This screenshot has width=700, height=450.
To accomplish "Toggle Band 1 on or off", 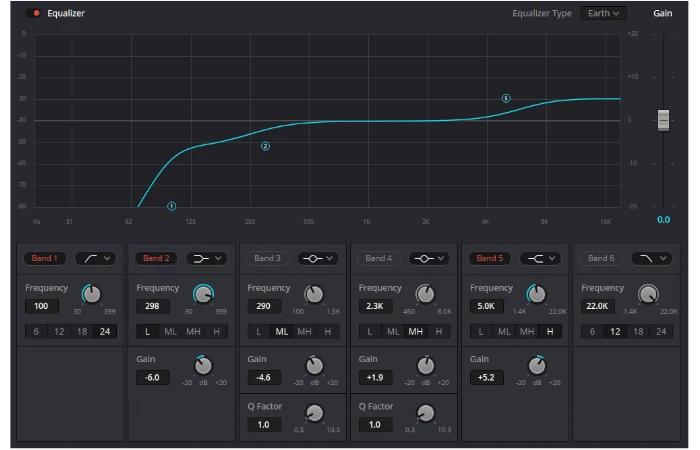I will point(44,258).
